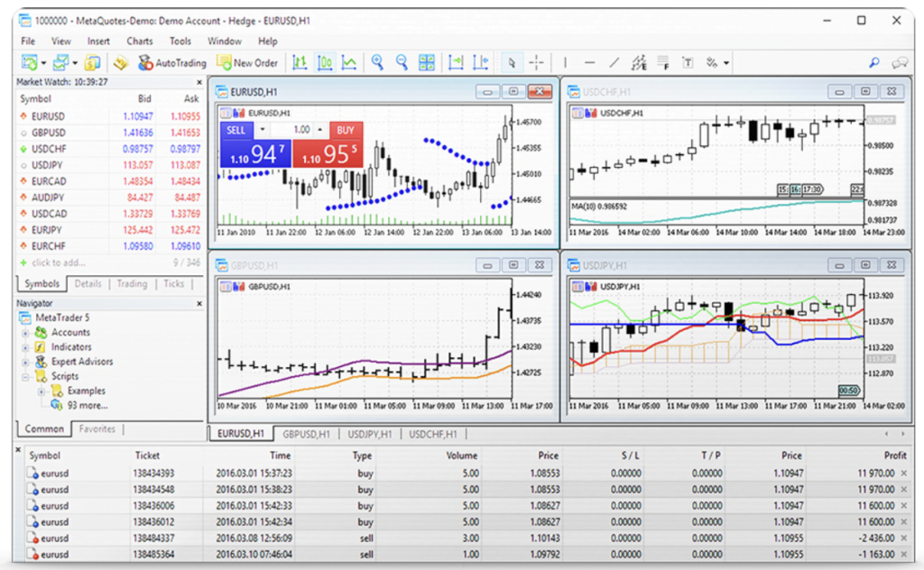This screenshot has height=570, width=924.
Task: Select the crosshair tool
Action: coord(536,62)
